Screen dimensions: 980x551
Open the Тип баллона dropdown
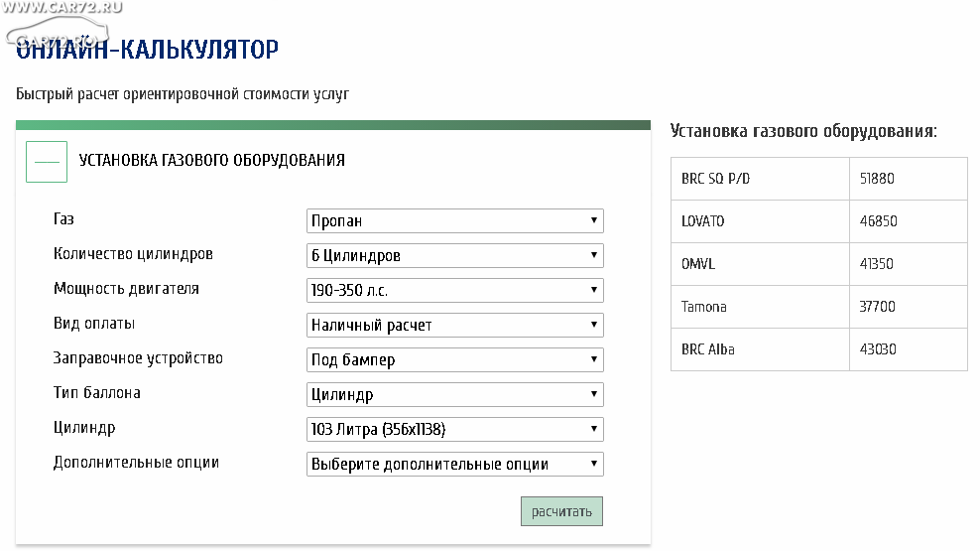pos(455,395)
